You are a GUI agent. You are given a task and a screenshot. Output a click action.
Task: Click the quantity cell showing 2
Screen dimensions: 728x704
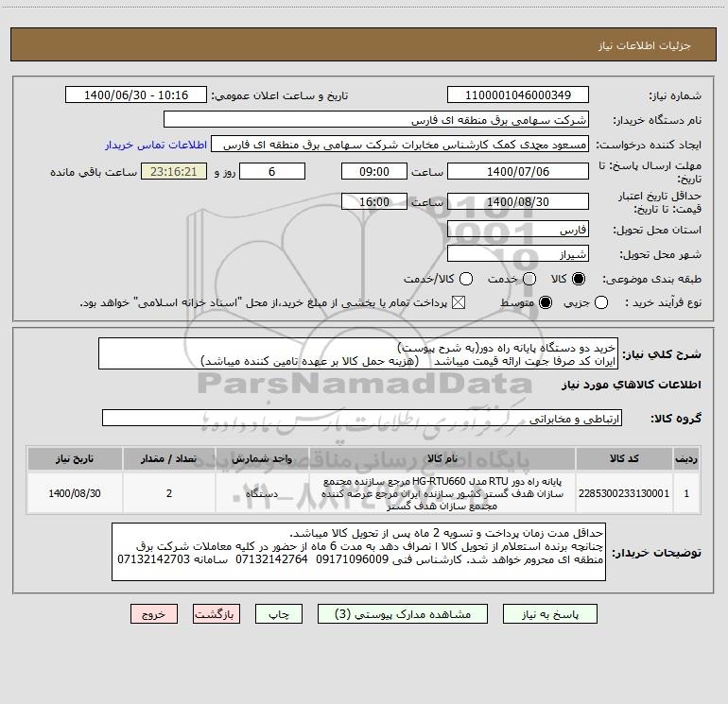coord(169,493)
